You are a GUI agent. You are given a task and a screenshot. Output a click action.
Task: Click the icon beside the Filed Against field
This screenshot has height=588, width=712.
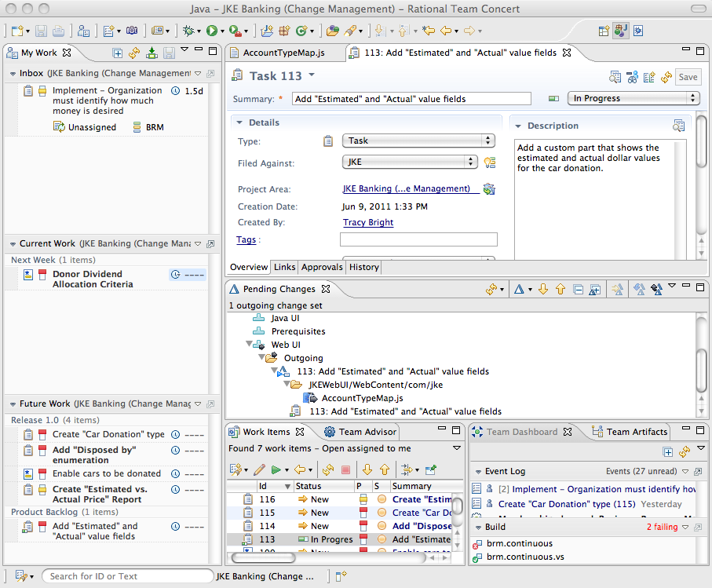490,162
